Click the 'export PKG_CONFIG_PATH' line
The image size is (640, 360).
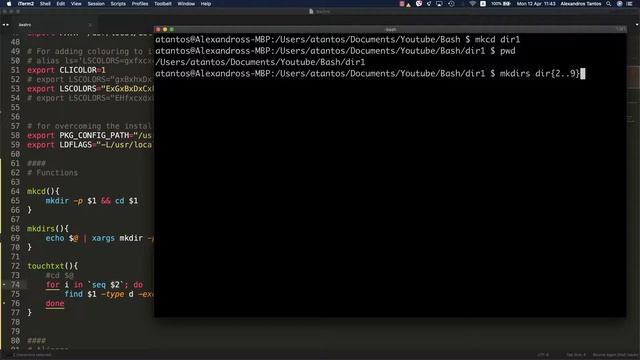(x=89, y=136)
